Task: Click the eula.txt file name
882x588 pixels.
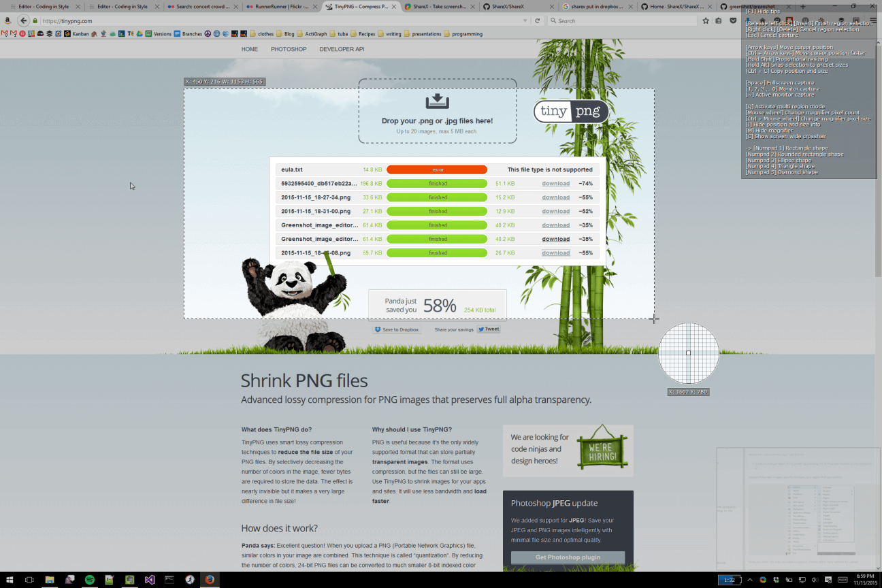Action: click(x=292, y=169)
